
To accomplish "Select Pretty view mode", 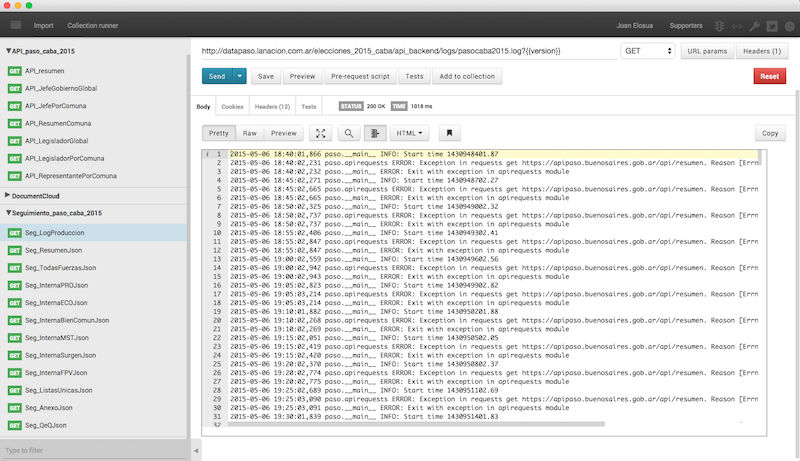I will [218, 133].
